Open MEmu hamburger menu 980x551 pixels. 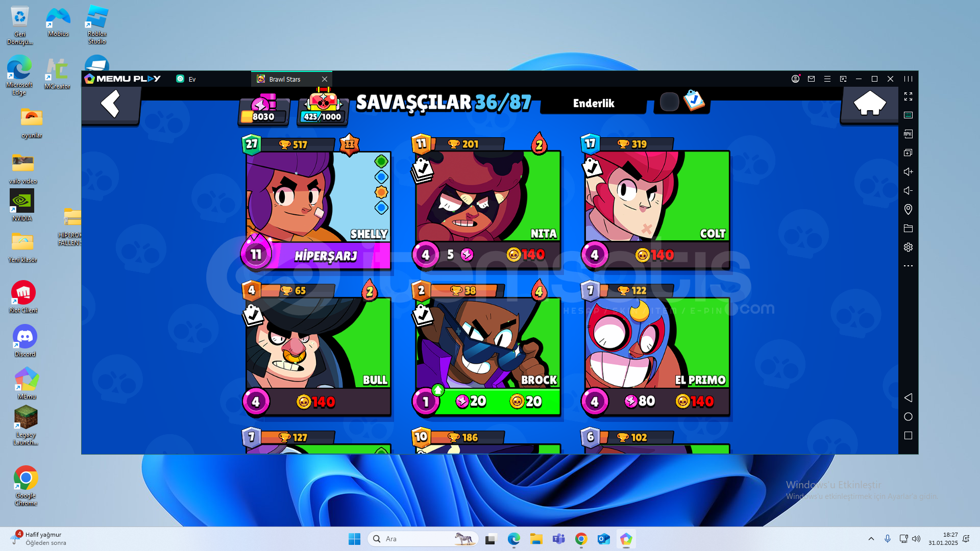[x=827, y=79]
